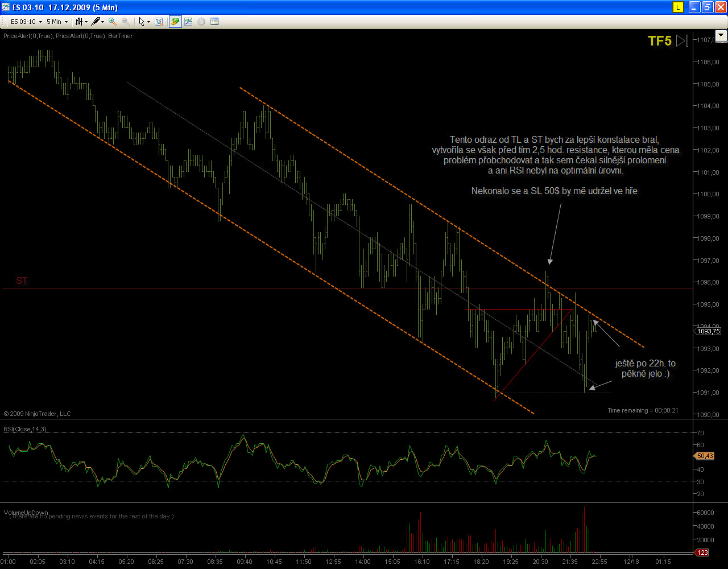Select the red diagonal trend line
This screenshot has width=728, height=569.
pos(533,355)
